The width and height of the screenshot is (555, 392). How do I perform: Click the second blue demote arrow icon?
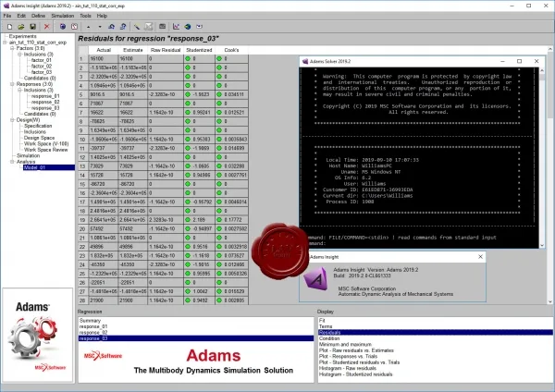[x=123, y=27]
